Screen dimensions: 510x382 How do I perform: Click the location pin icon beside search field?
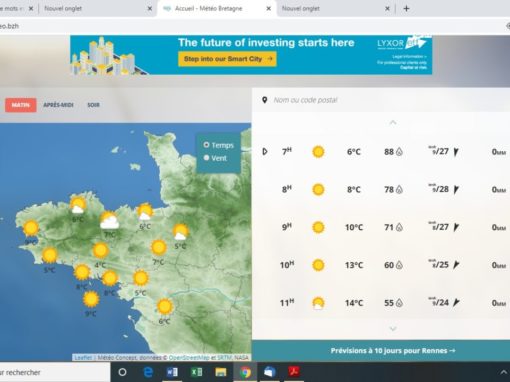(x=265, y=100)
